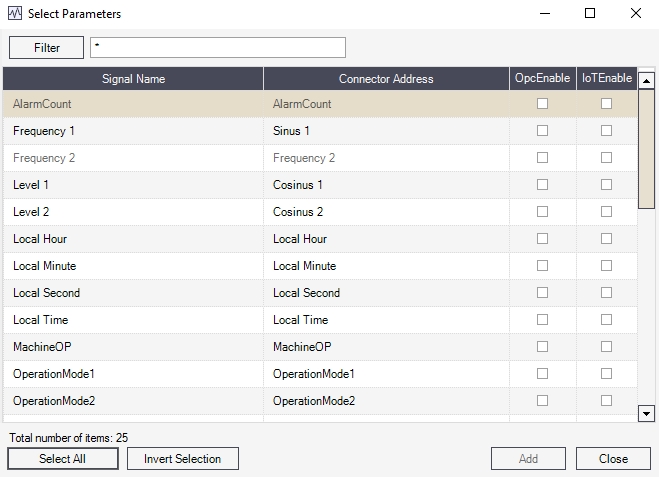
Task: Click the OpcEnable column header
Action: (542, 79)
